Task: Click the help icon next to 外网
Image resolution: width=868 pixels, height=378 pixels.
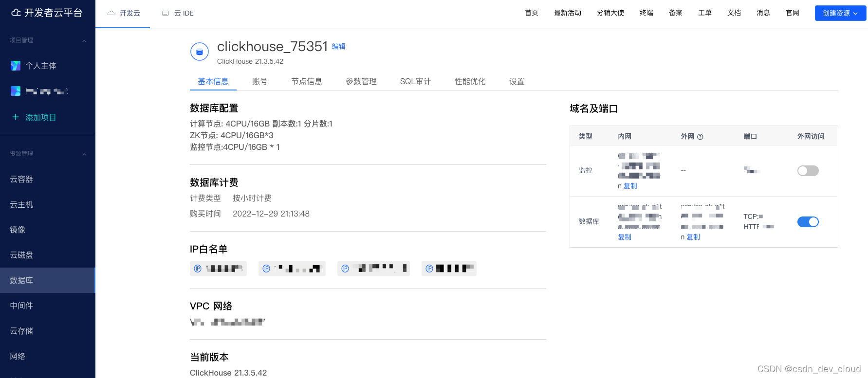Action: click(700, 137)
